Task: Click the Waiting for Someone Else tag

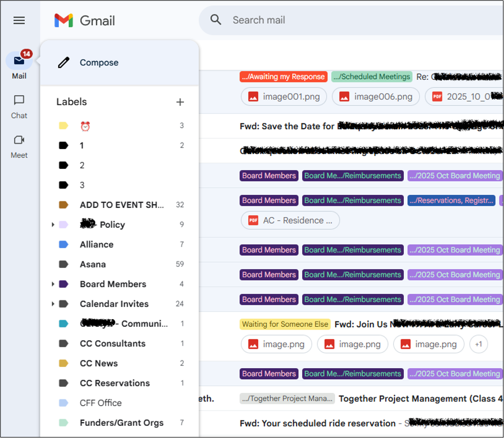Action: coord(285,324)
